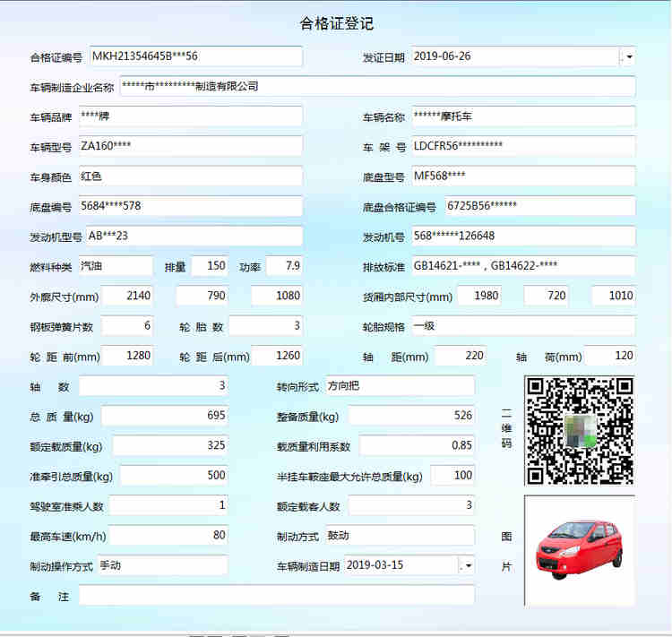Click the 发动机号 input field
This screenshot has height=637, width=672.
click(523, 237)
